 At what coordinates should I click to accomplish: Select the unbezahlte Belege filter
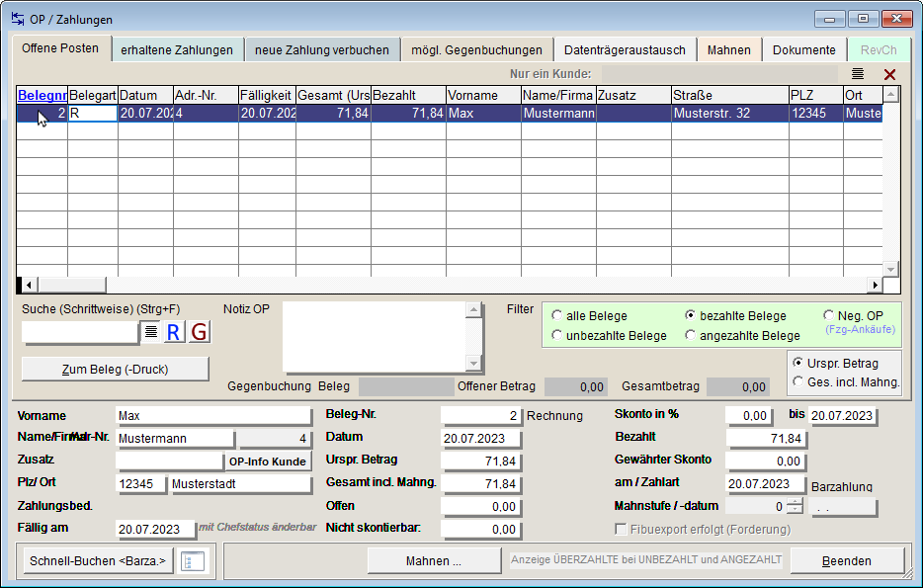556,335
